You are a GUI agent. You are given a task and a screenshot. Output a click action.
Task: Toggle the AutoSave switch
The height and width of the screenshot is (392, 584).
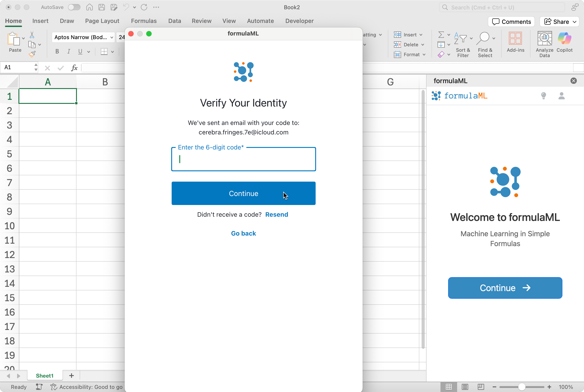click(74, 7)
